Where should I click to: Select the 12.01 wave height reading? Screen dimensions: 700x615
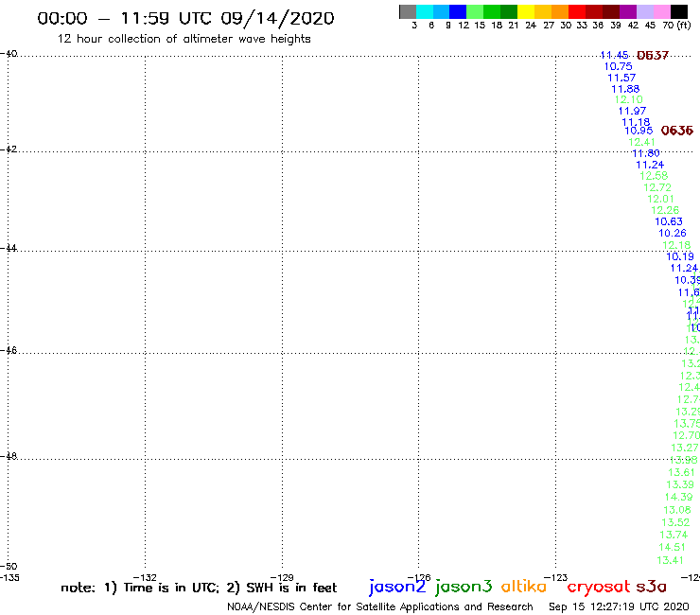tap(660, 199)
